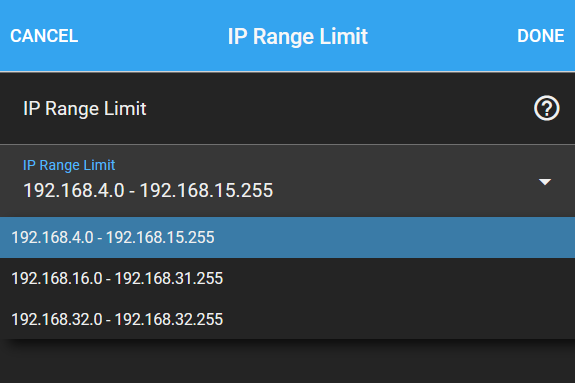575x383 pixels.
Task: Tap CANCEL in the blue header
Action: coord(44,36)
